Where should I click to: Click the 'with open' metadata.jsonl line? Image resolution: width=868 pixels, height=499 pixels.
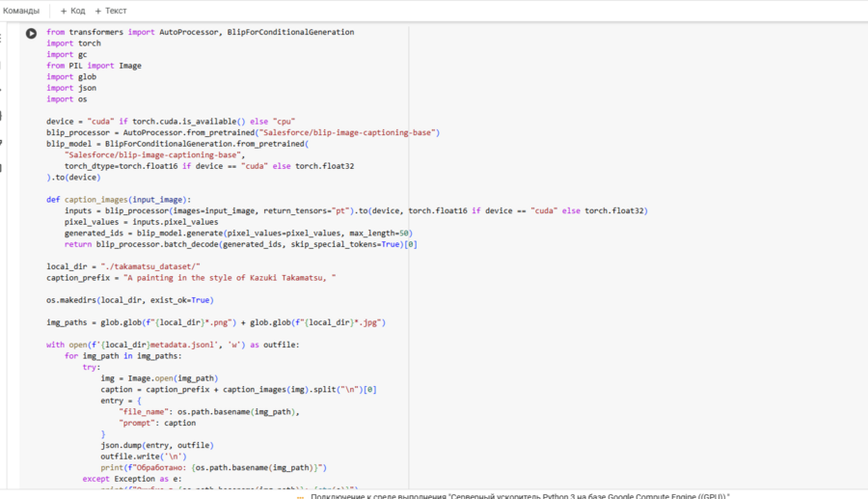pos(173,345)
